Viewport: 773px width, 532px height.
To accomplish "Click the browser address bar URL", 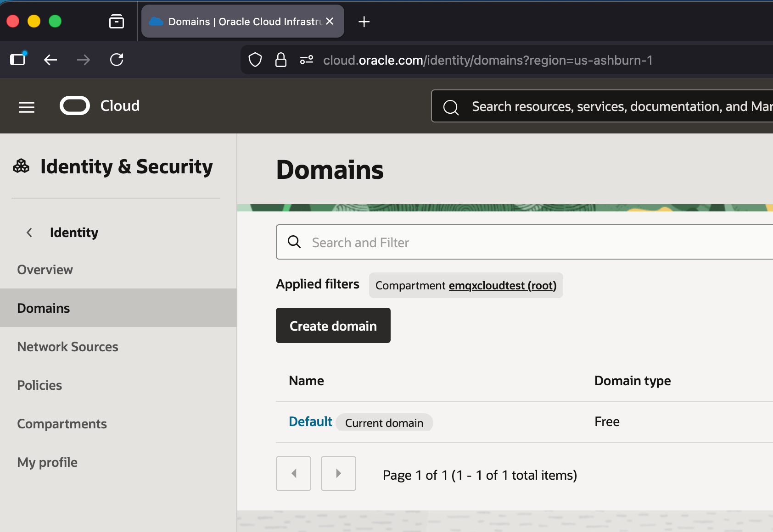I will click(x=487, y=60).
